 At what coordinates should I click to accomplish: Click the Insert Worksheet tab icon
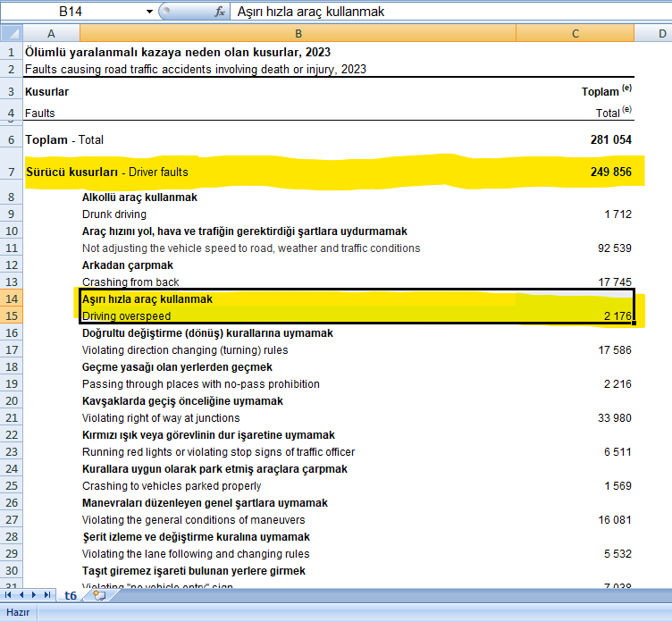tap(99, 595)
